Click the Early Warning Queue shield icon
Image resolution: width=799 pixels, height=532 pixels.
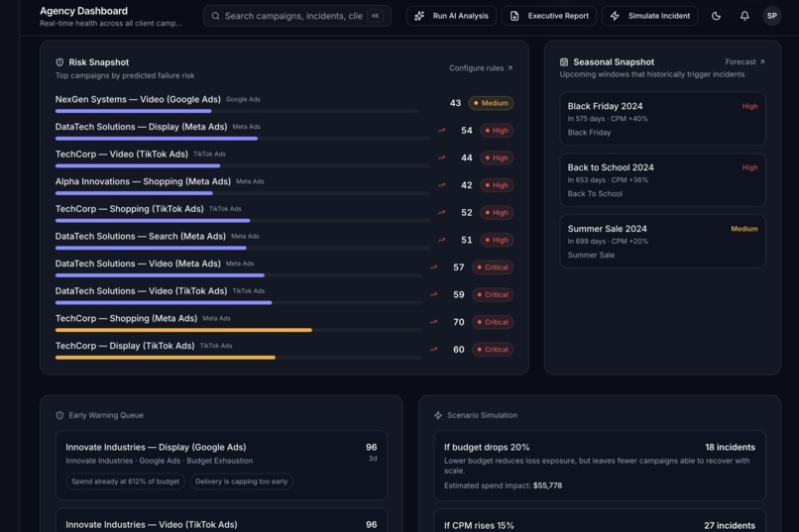tap(59, 415)
